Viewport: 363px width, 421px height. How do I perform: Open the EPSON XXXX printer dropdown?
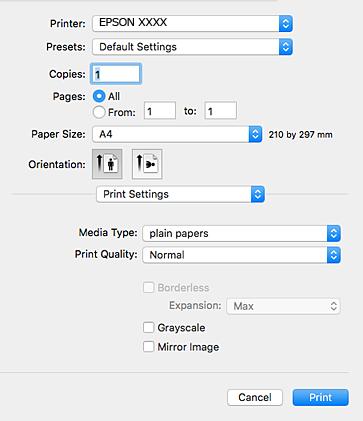[192, 24]
